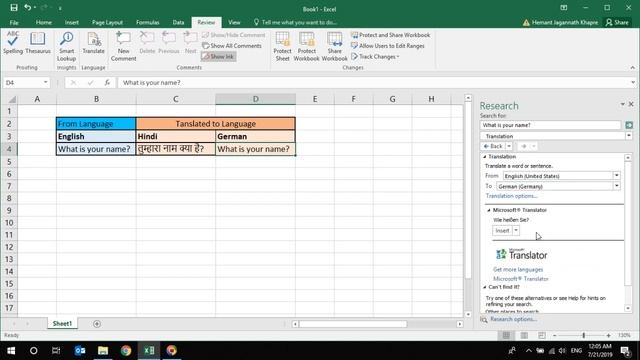Switch to Page Layout view in status bar

[x=524, y=336]
